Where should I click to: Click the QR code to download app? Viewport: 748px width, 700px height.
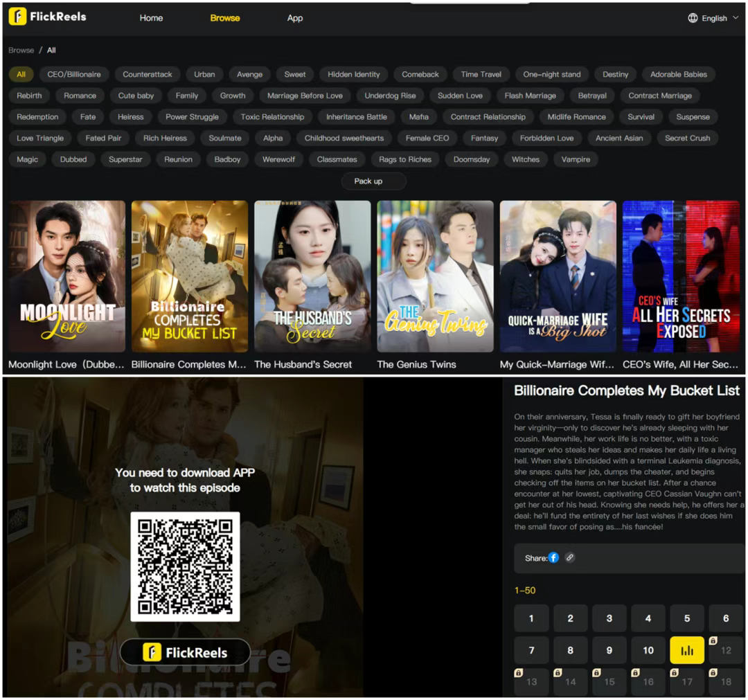185,566
